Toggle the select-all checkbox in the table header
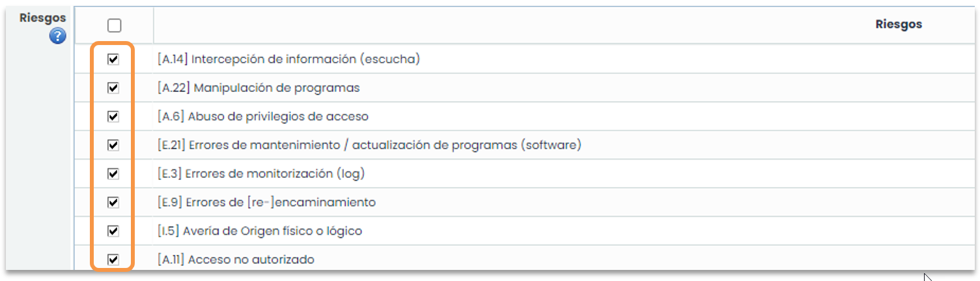The image size is (980, 281). pyautogui.click(x=114, y=25)
